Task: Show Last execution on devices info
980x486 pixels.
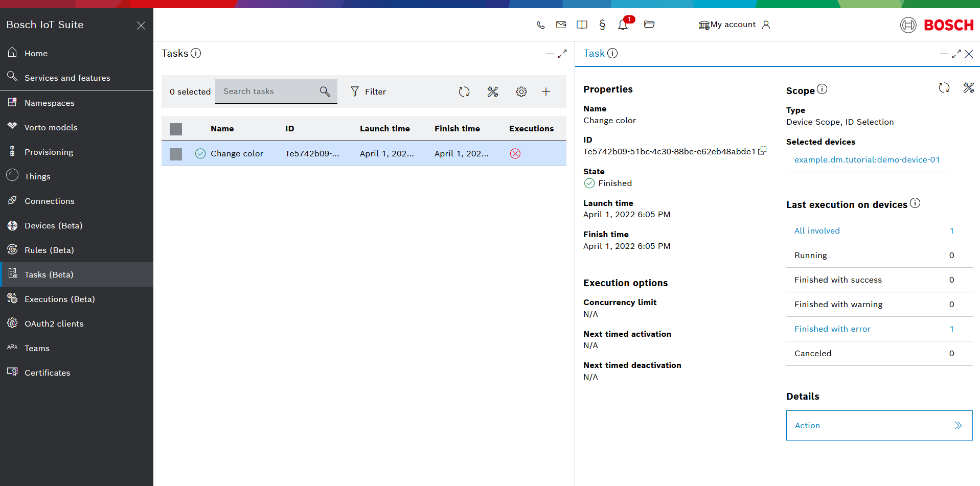Action: click(x=915, y=203)
